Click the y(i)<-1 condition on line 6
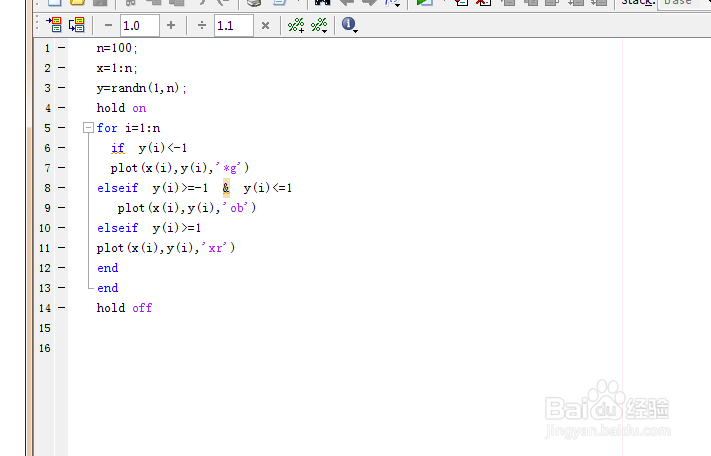 [x=163, y=148]
